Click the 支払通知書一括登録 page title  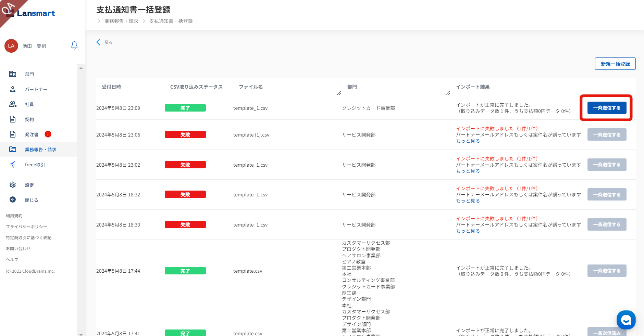point(134,10)
